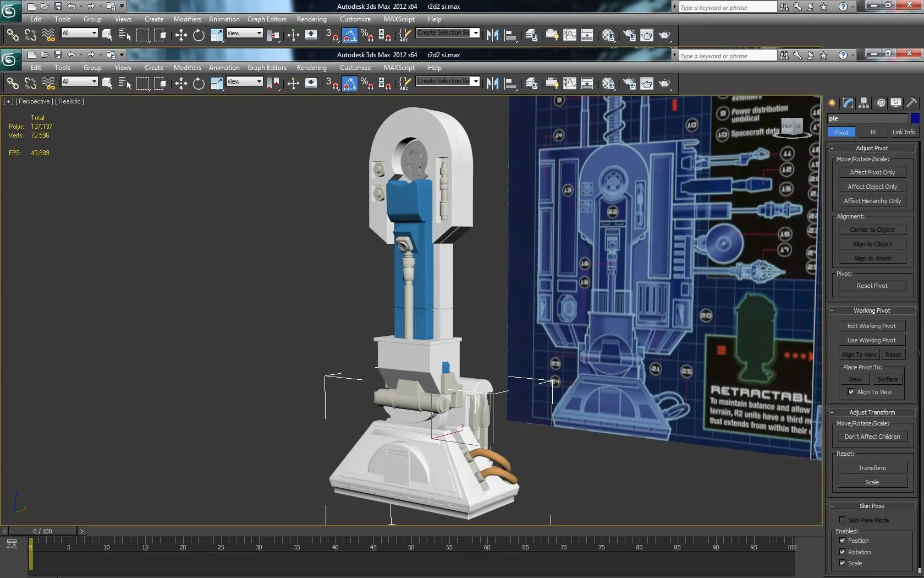Activate Select and Rotate in the lower toolbar
This screenshot has width=924, height=578.
coord(199,84)
